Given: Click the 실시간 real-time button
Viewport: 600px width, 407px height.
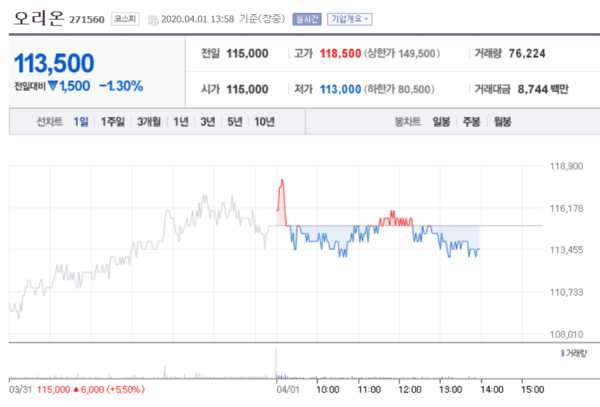Looking at the screenshot, I should click(x=307, y=19).
